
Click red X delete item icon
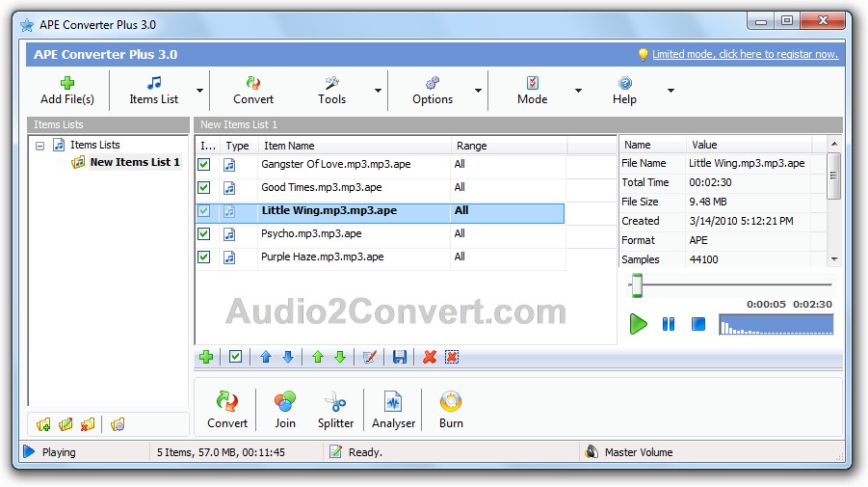click(x=429, y=358)
